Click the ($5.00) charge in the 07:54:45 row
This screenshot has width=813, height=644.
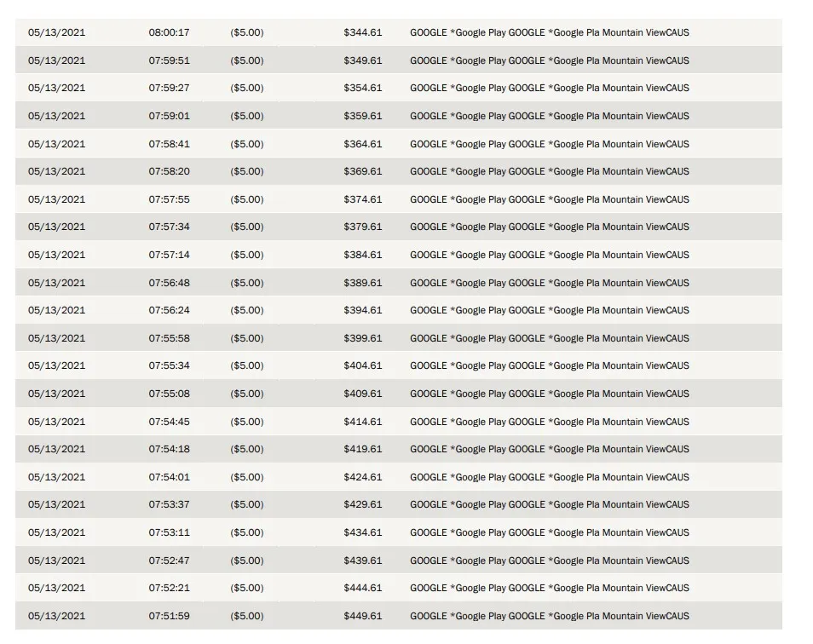247,422
